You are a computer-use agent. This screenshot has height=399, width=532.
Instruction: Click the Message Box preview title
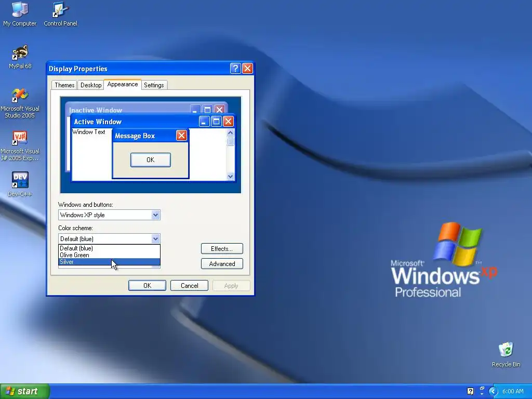click(x=135, y=136)
